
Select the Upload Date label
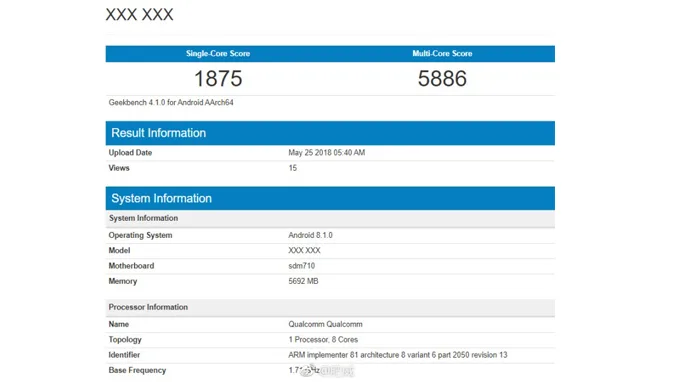point(130,153)
